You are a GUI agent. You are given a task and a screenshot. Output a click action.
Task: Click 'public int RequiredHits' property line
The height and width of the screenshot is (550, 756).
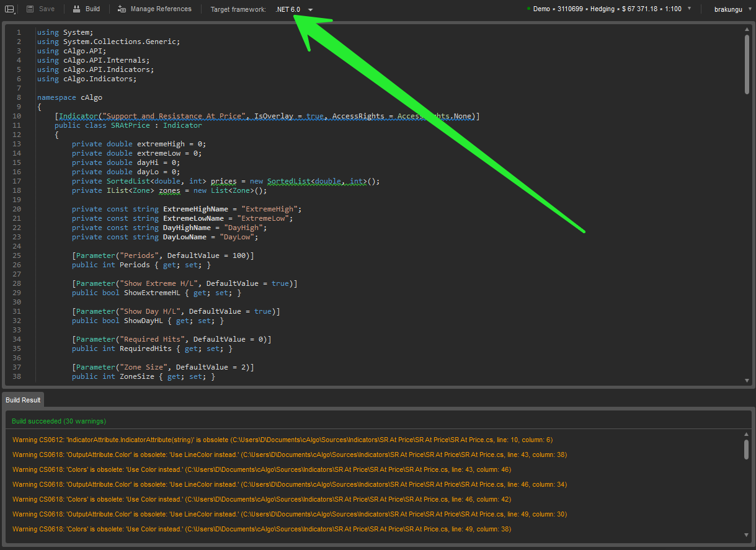point(152,348)
